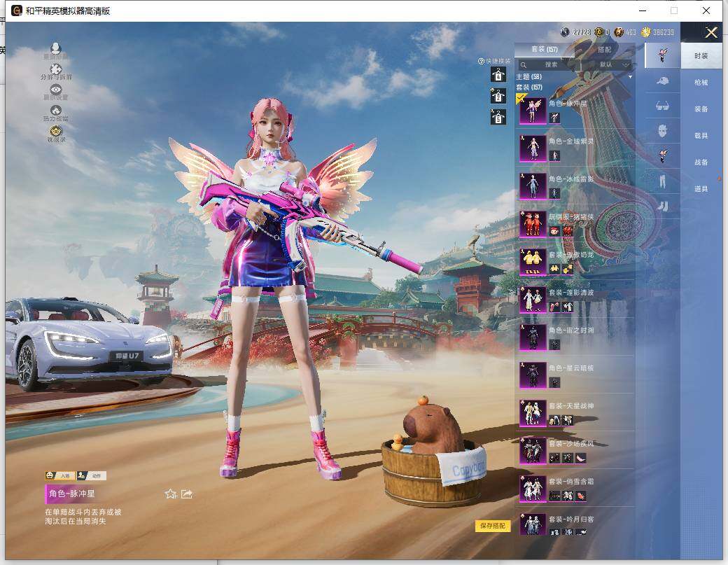This screenshot has height=565, width=728.
Task: Select quick outfit hanger slot 4
Action: (x=498, y=75)
